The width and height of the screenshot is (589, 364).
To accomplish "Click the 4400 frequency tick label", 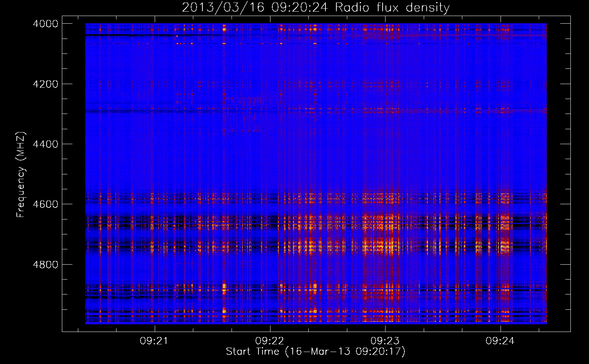I will (46, 144).
